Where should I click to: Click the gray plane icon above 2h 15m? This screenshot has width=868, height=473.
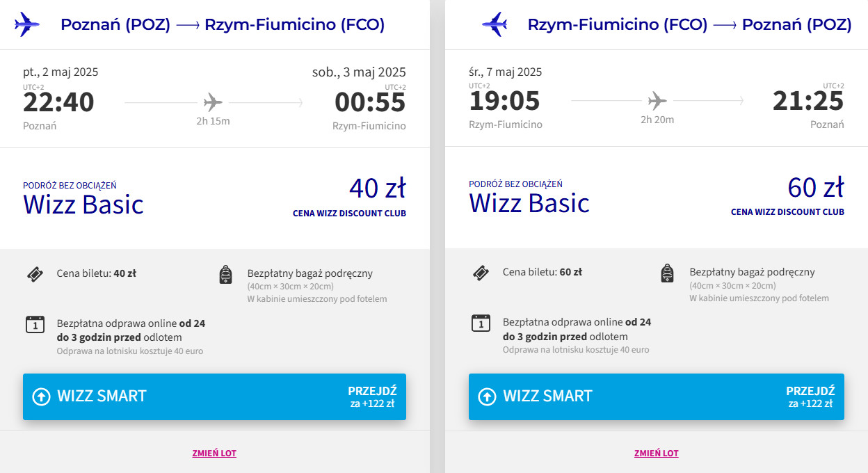pyautogui.click(x=213, y=103)
